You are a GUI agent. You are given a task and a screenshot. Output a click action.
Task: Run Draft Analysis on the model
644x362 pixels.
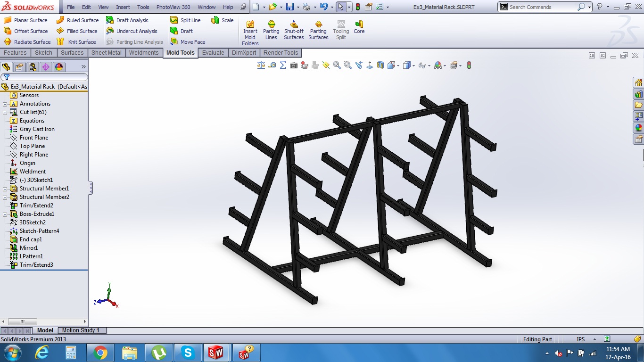(132, 20)
